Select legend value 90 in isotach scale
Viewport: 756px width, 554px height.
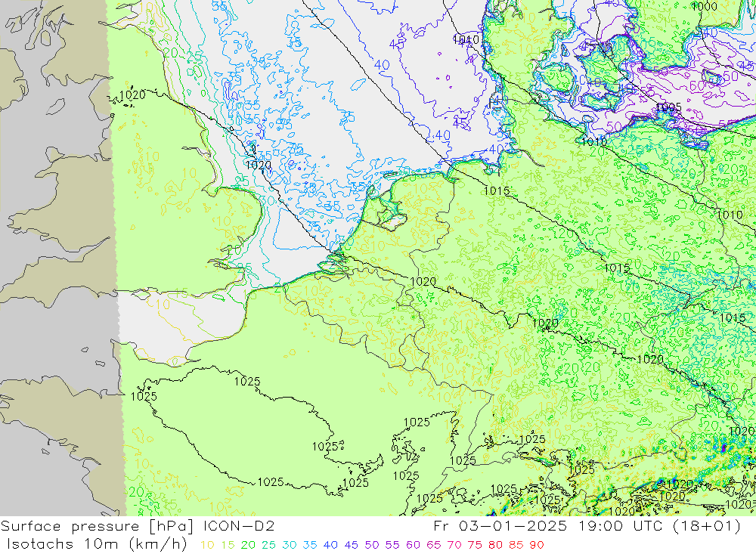537,545
